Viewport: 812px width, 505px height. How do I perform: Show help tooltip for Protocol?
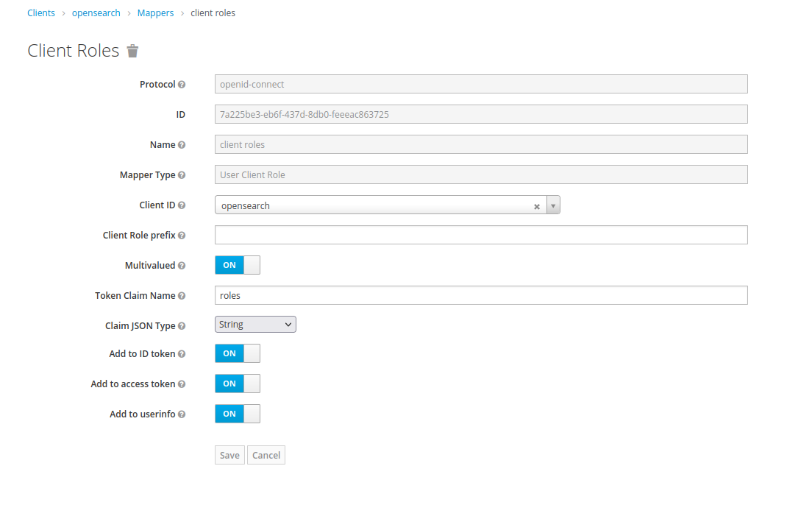[x=182, y=85]
